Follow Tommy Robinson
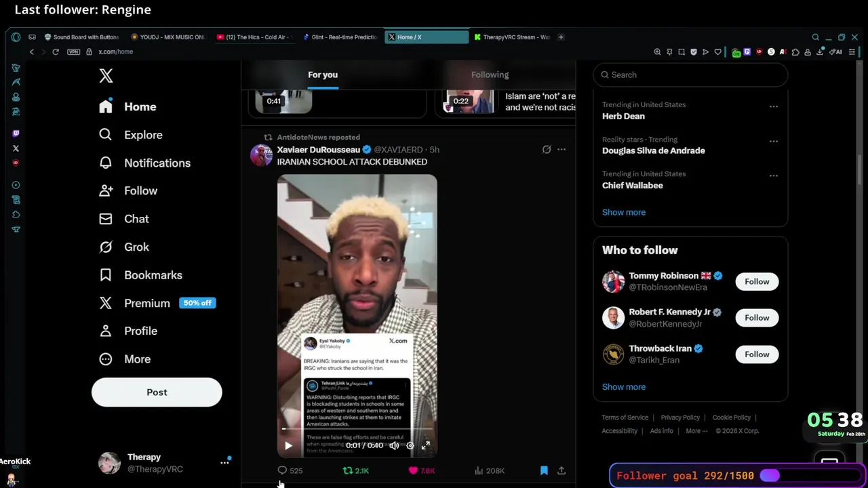868x488 pixels. (x=757, y=281)
